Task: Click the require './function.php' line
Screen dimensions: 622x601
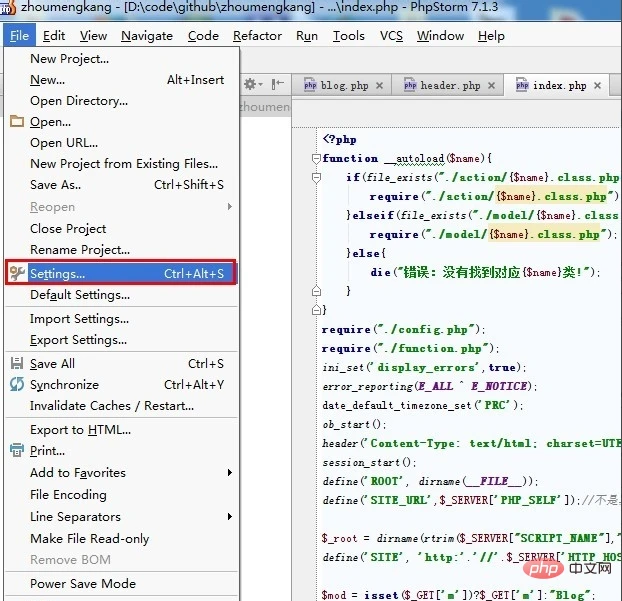Action: coord(410,348)
